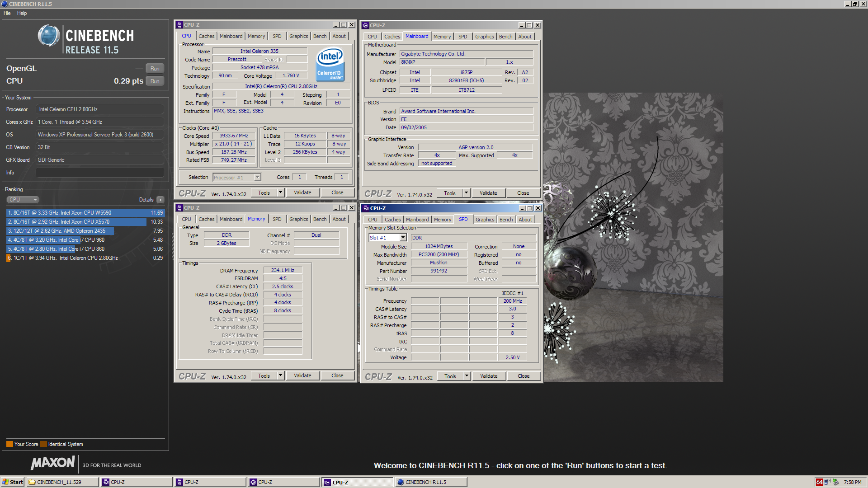Open the CINEBENCH_11.529 folder taskbar item

pos(62,482)
